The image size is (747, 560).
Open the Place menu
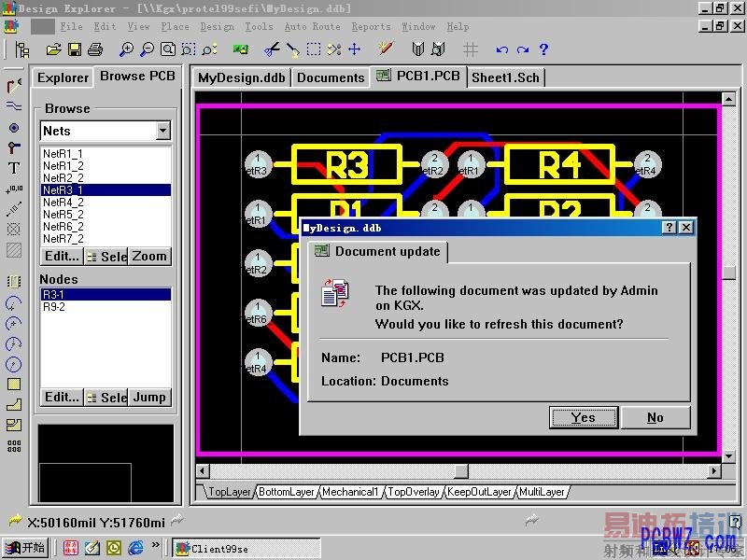point(175,27)
